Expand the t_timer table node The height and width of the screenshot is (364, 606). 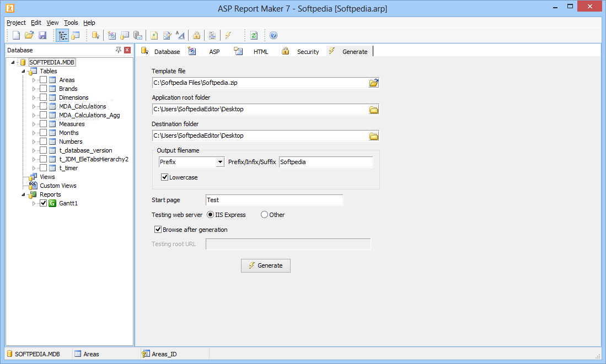pos(34,168)
